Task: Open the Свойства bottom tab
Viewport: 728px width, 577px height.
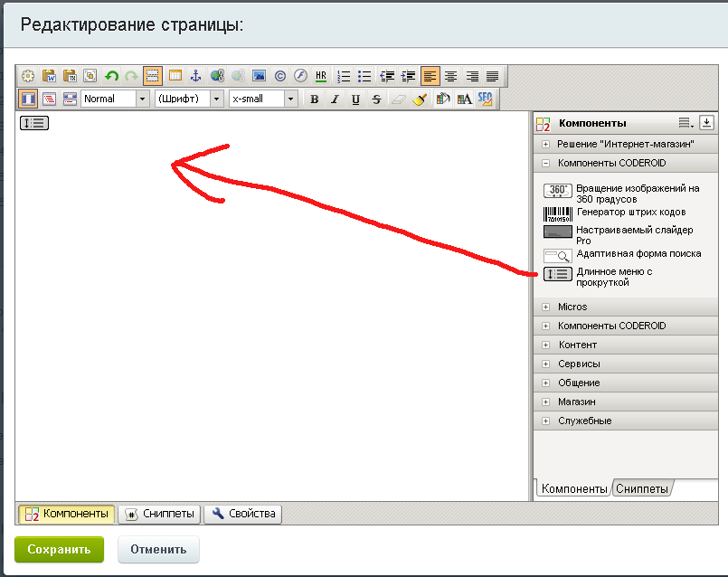Action: [x=243, y=514]
